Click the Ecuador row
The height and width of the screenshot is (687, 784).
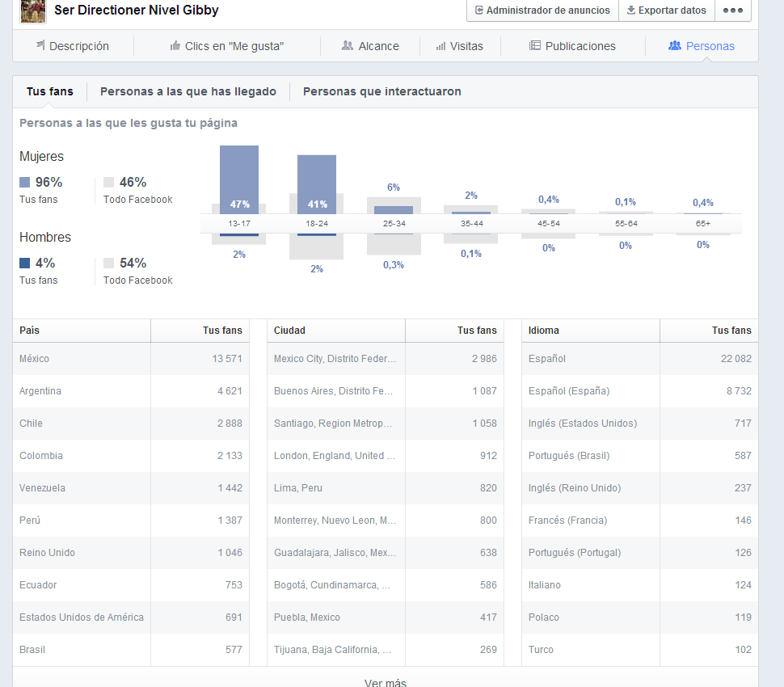(131, 585)
